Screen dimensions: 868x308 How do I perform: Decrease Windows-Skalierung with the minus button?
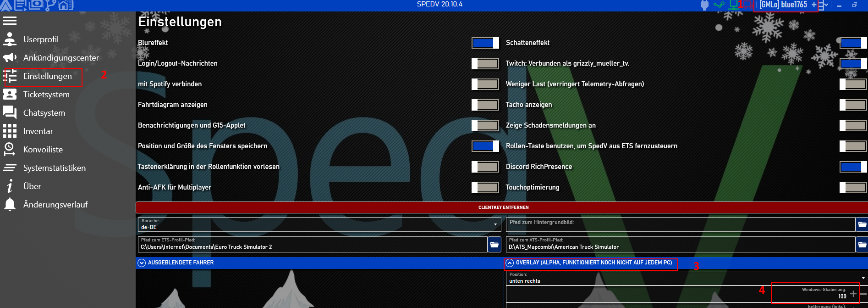[863, 294]
